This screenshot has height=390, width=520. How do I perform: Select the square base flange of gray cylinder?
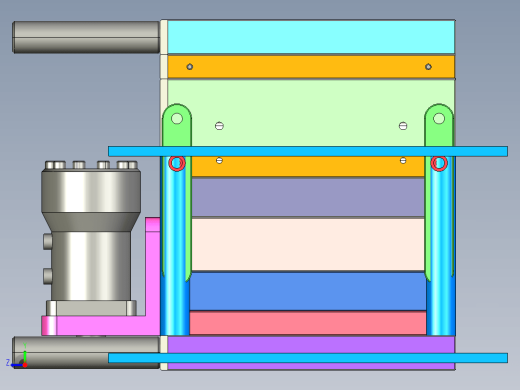(x=91, y=308)
